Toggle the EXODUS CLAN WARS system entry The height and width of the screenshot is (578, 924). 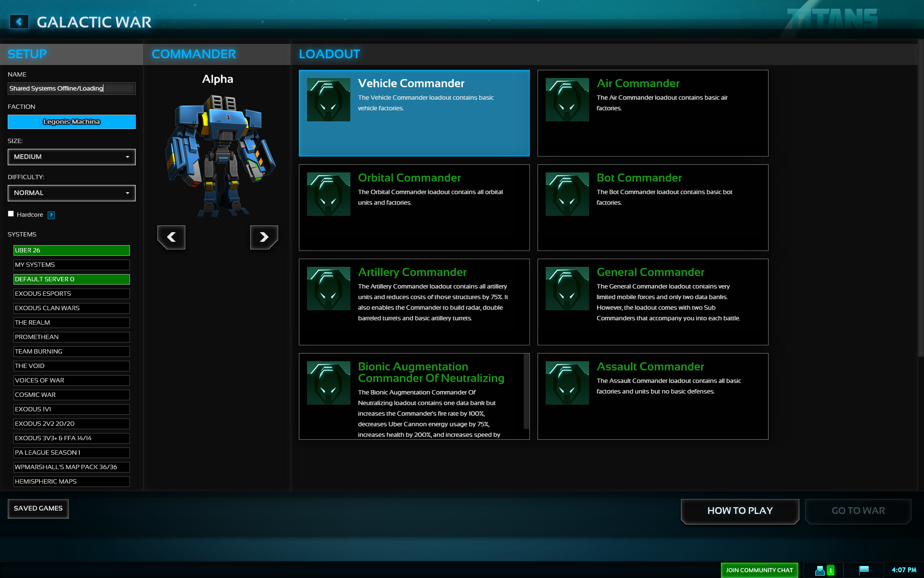71,308
